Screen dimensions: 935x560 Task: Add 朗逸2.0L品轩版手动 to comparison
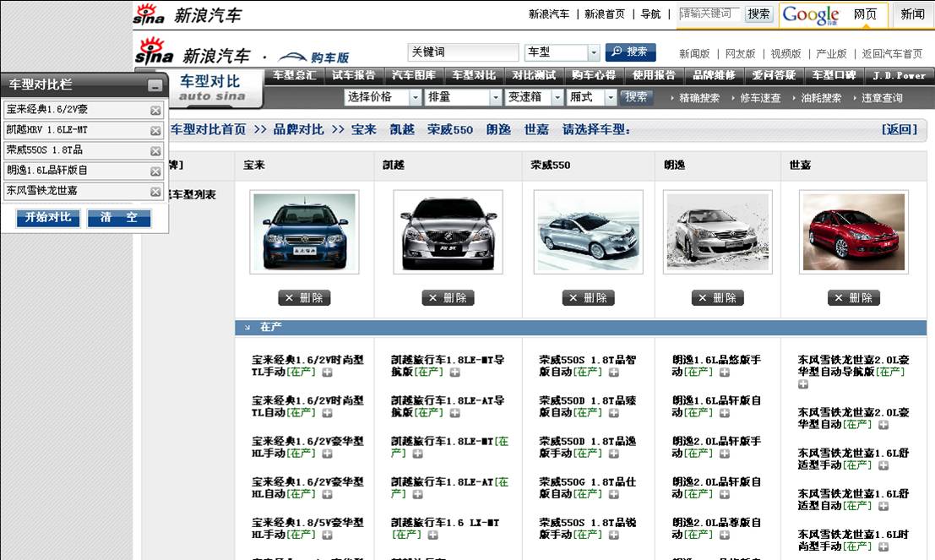pos(725,454)
